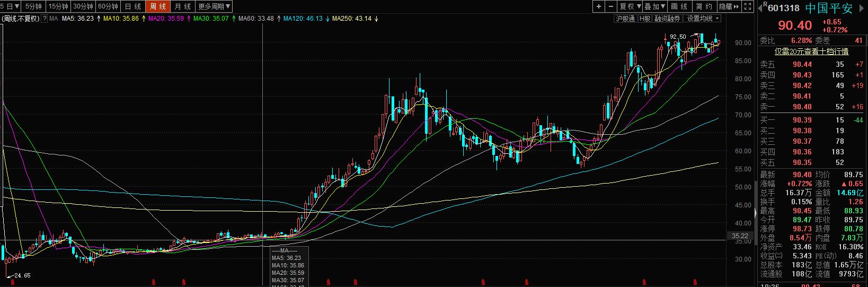Image resolution: width=868 pixels, height=287 pixels.
Task: Select the 买二 90.38 order row
Action: (x=811, y=131)
